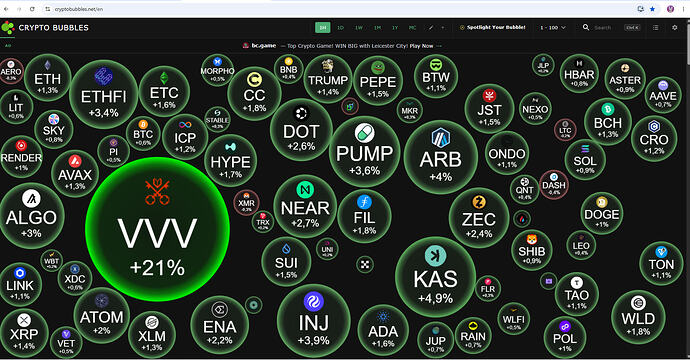Switch to the 1W timeframe tab
The width and height of the screenshot is (690, 360).
(x=359, y=27)
